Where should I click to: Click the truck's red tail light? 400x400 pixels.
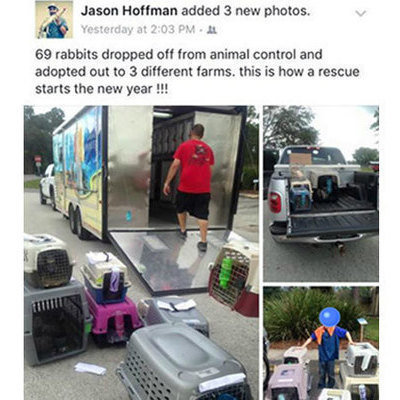click(x=275, y=203)
